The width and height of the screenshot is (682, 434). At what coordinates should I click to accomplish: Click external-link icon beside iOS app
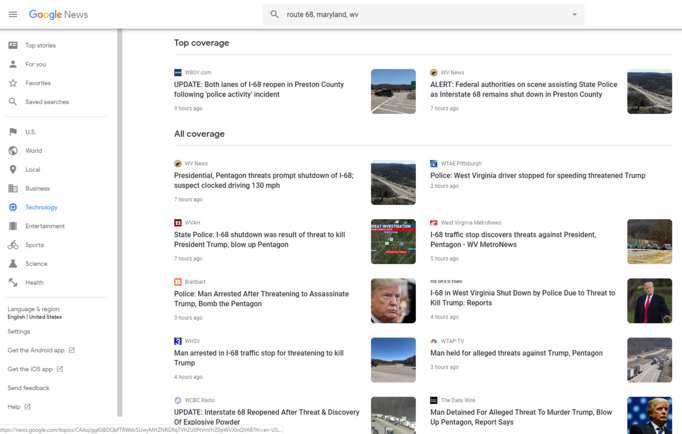[60, 369]
